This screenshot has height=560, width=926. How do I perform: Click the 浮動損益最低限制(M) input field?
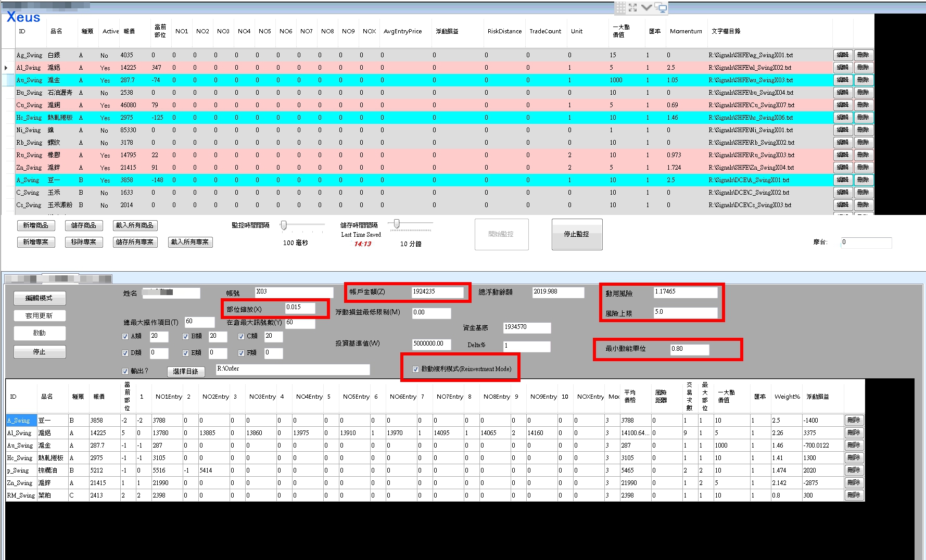(432, 313)
